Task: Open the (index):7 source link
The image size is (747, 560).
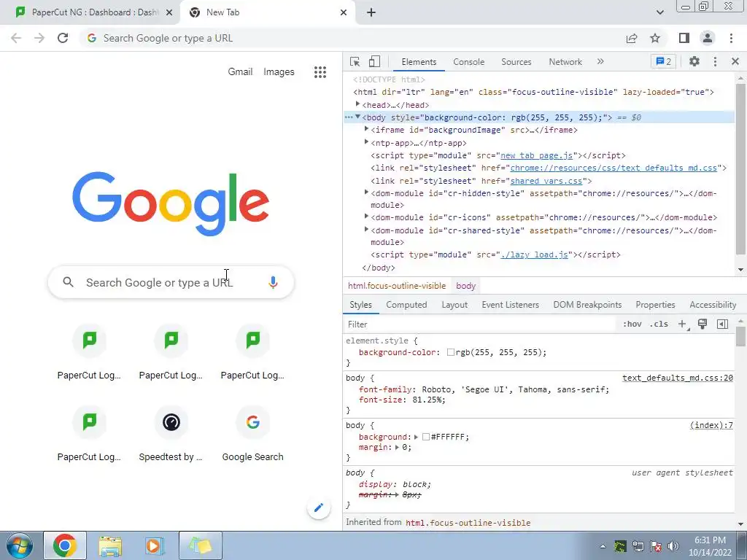Action: (x=711, y=425)
